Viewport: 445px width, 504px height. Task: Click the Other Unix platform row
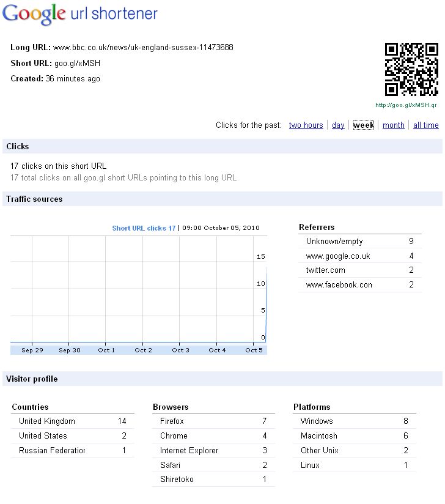[x=355, y=450]
